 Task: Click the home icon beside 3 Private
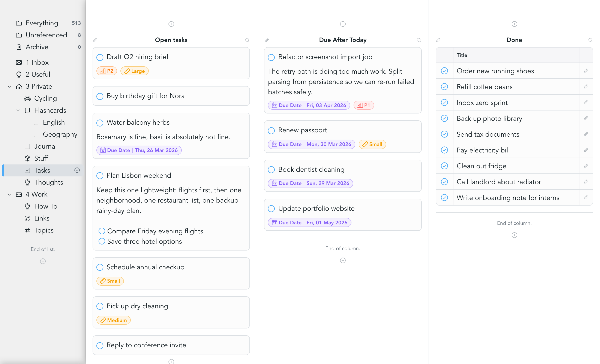click(19, 86)
